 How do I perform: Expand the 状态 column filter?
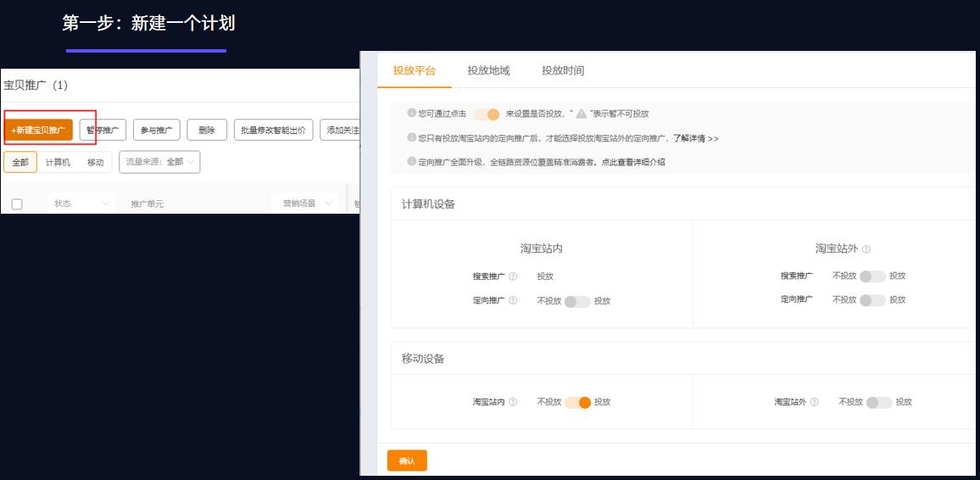[x=81, y=204]
